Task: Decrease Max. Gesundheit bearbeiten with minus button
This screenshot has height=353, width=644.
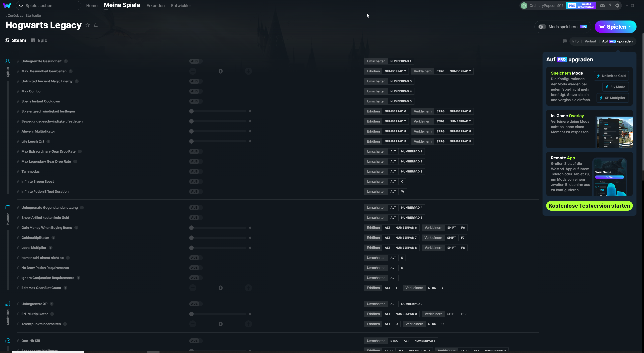Action: [192, 71]
